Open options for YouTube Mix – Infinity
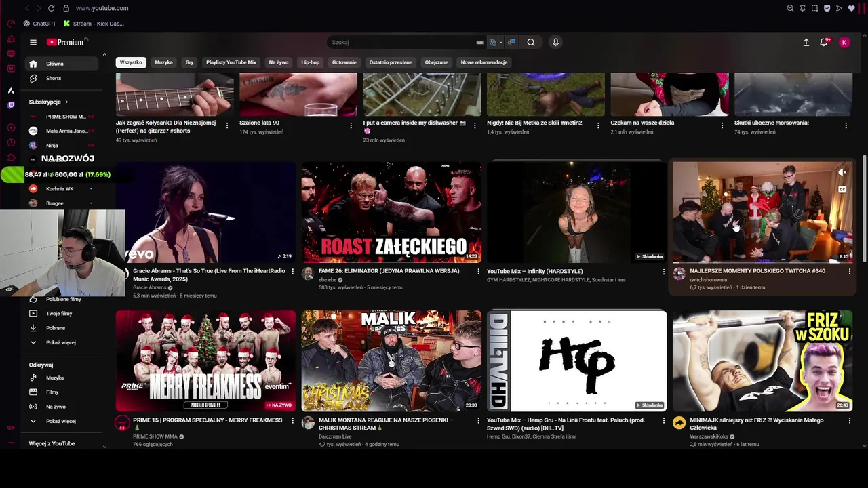This screenshot has width=868, height=488. pyautogui.click(x=663, y=271)
